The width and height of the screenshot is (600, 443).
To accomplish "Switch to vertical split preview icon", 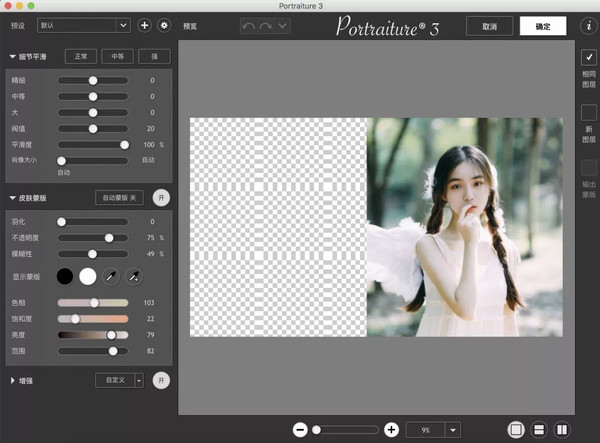I will coord(562,429).
